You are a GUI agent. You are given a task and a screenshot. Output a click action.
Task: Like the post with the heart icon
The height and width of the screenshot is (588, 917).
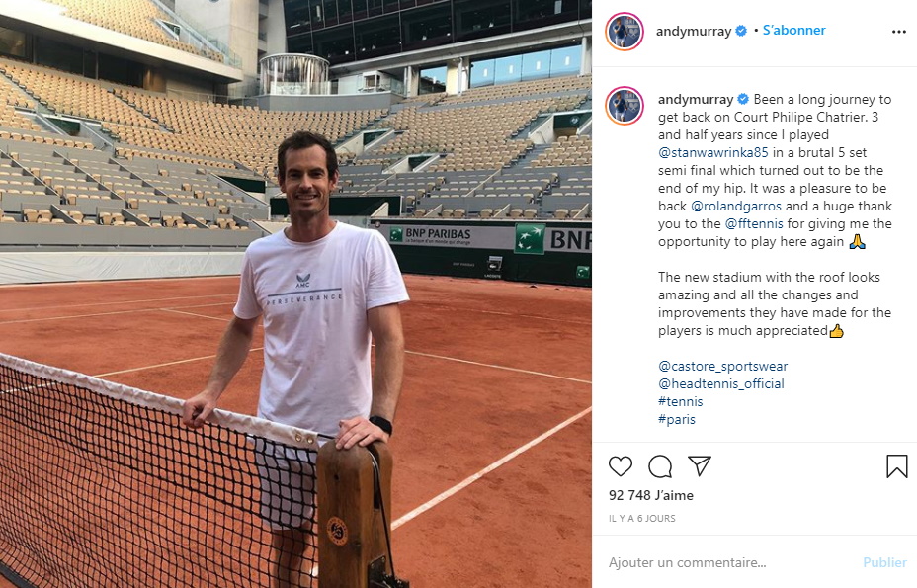point(621,466)
